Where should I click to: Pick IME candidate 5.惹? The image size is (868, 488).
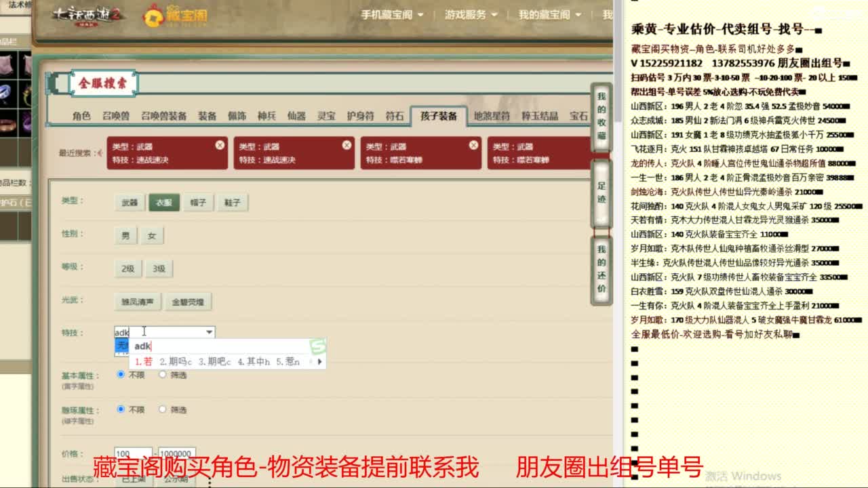click(288, 362)
